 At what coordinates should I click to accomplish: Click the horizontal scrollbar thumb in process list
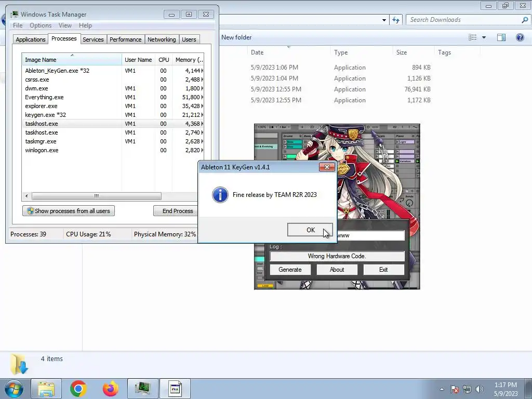(x=96, y=196)
